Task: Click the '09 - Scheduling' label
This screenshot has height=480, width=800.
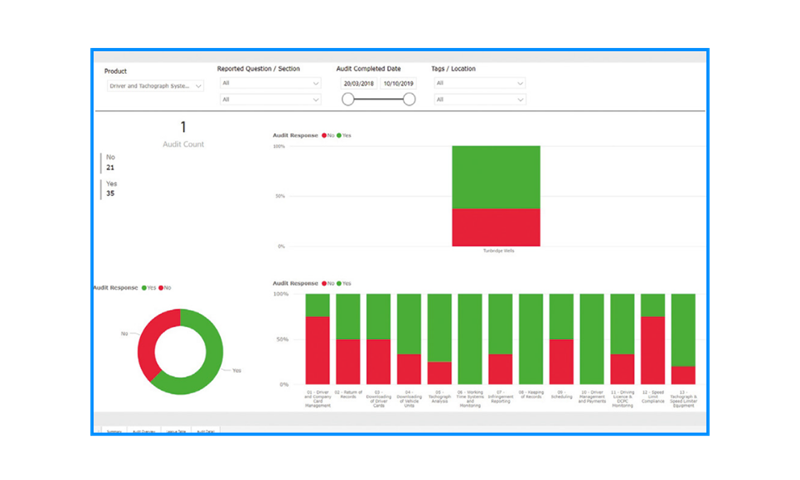Action: (x=561, y=395)
